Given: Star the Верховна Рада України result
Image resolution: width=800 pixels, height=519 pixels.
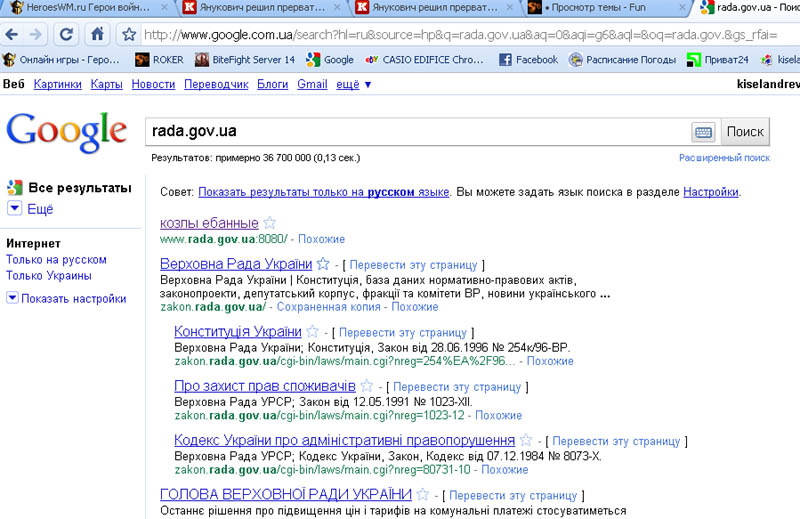Looking at the screenshot, I should (323, 264).
